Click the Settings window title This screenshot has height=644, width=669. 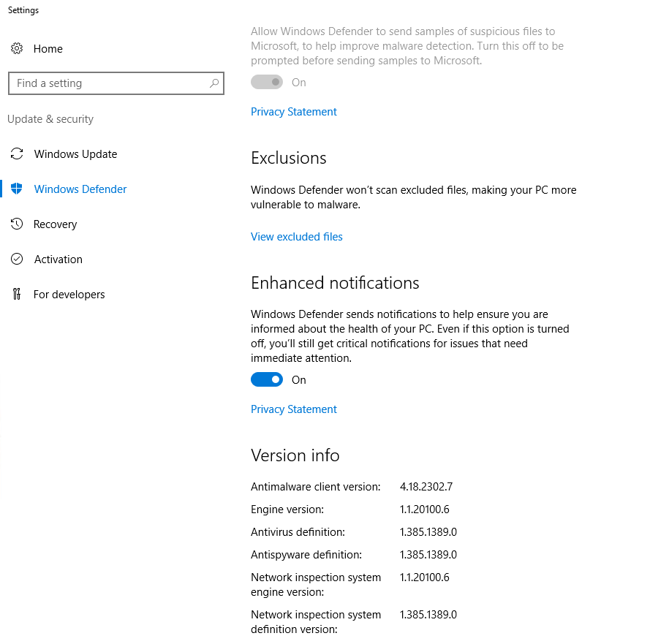point(23,10)
